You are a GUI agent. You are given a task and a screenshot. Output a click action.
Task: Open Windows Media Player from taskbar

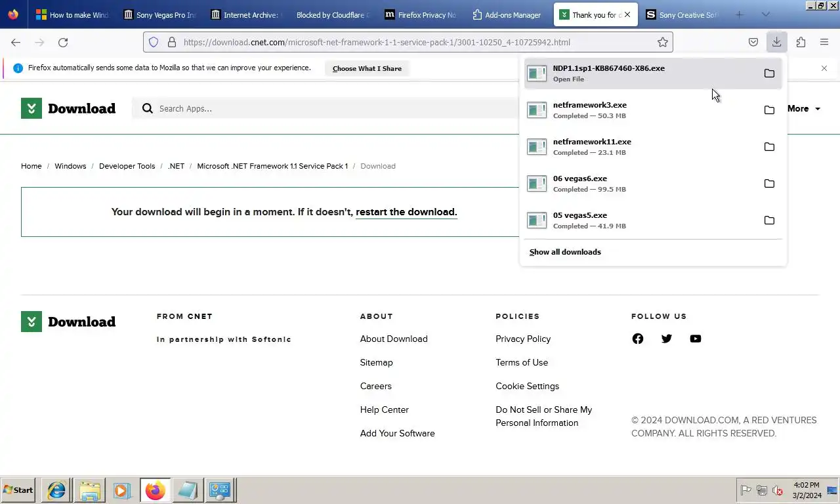click(x=121, y=490)
